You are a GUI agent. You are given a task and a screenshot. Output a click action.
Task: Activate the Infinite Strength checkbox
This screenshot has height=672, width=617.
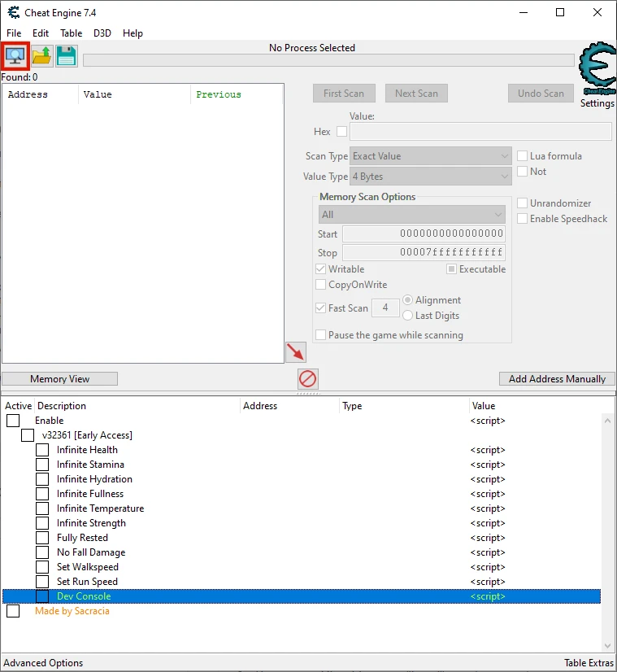click(x=42, y=523)
